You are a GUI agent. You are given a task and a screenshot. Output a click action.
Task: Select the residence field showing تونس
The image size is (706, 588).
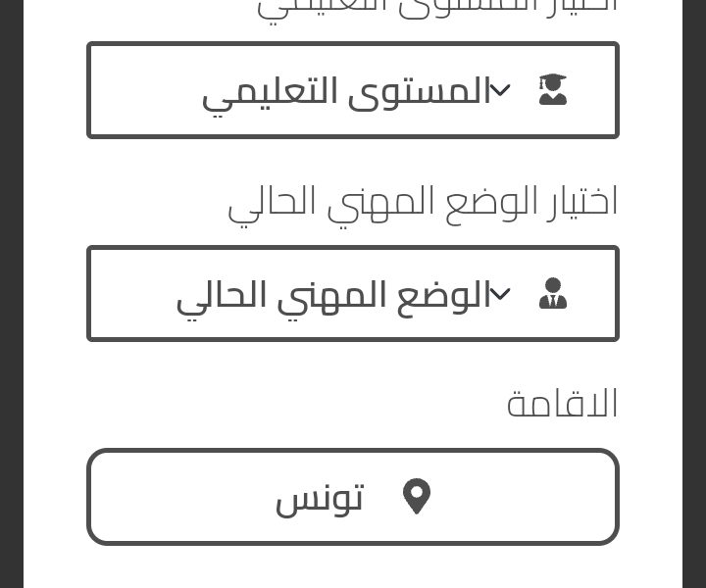pyautogui.click(x=353, y=497)
